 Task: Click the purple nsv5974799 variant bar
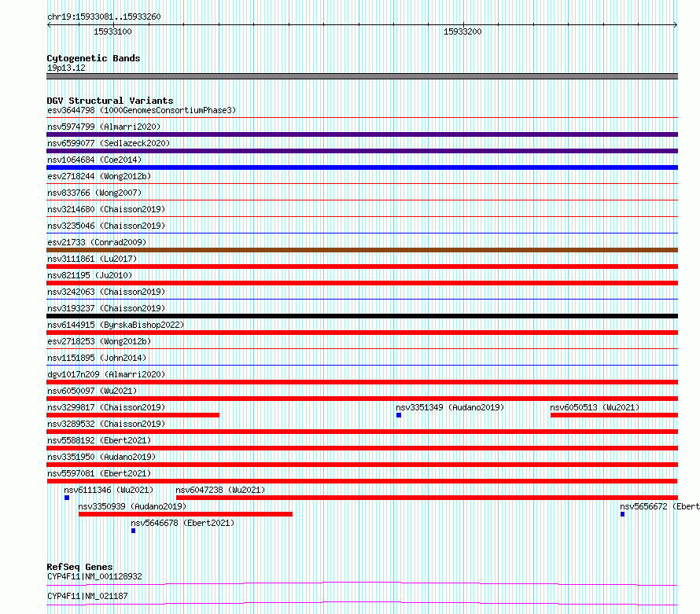pyautogui.click(x=362, y=134)
